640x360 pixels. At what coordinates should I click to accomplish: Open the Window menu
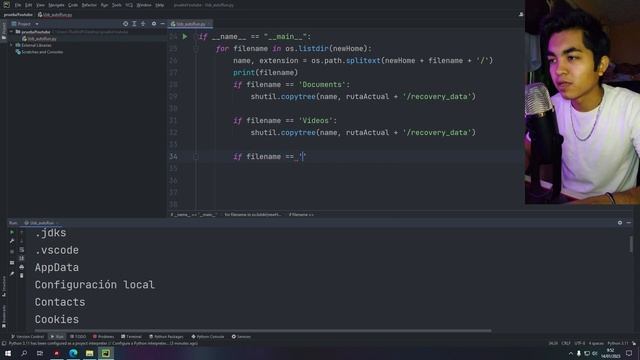click(144, 5)
